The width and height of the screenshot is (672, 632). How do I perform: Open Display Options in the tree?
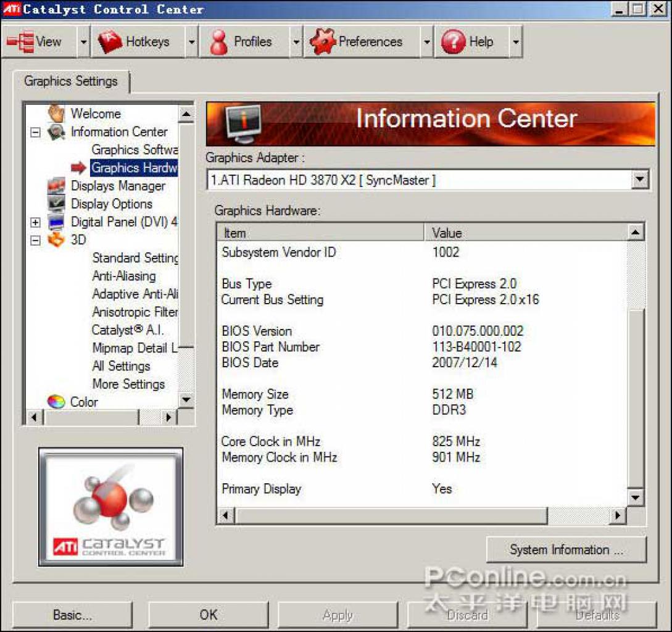[x=112, y=204]
